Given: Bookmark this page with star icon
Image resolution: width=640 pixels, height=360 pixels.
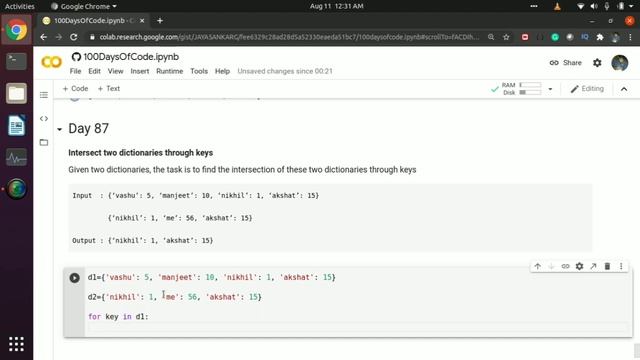Looking at the screenshot, I should pos(506,37).
